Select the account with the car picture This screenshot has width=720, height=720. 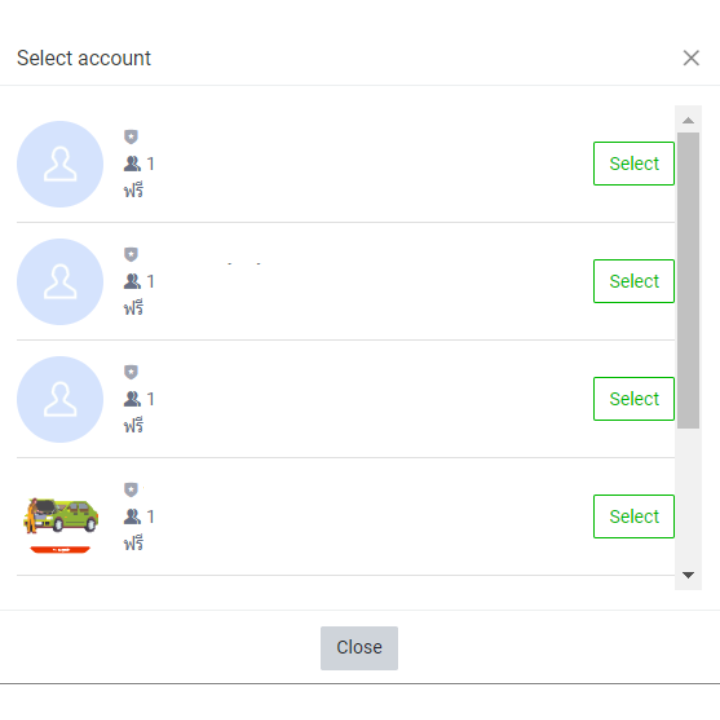(x=634, y=517)
